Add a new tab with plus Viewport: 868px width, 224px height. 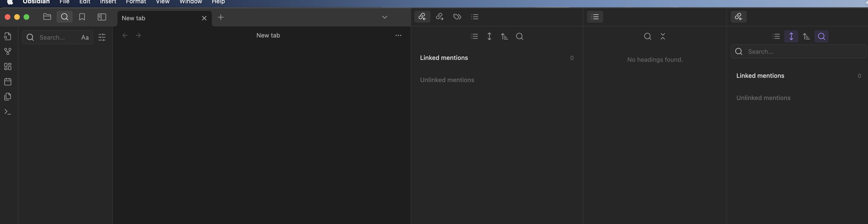tap(221, 17)
